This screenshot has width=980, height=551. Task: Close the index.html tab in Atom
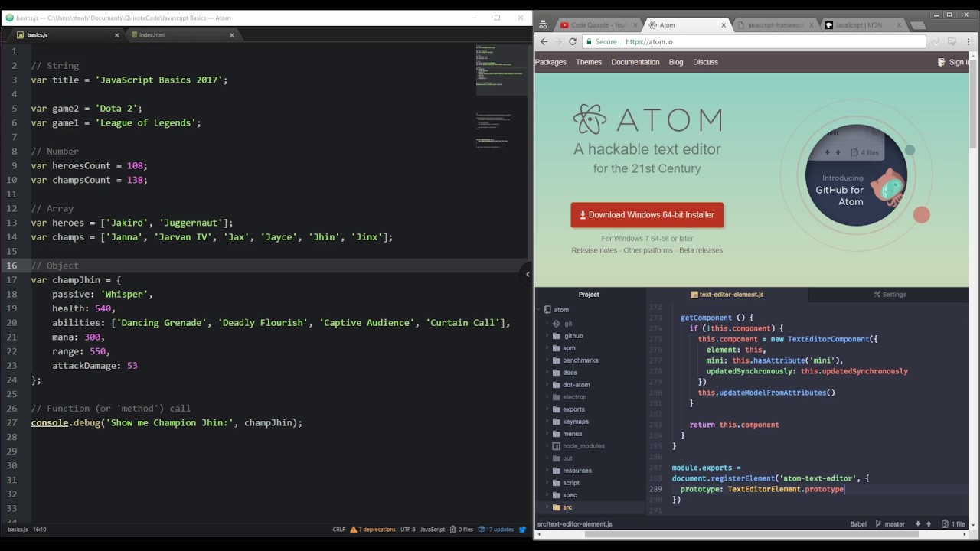pos(232,35)
